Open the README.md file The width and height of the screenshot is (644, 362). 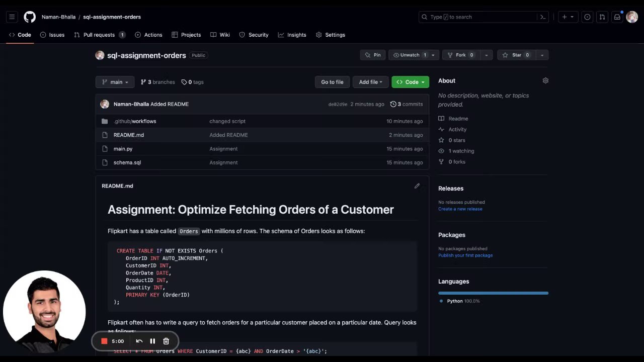pyautogui.click(x=129, y=135)
